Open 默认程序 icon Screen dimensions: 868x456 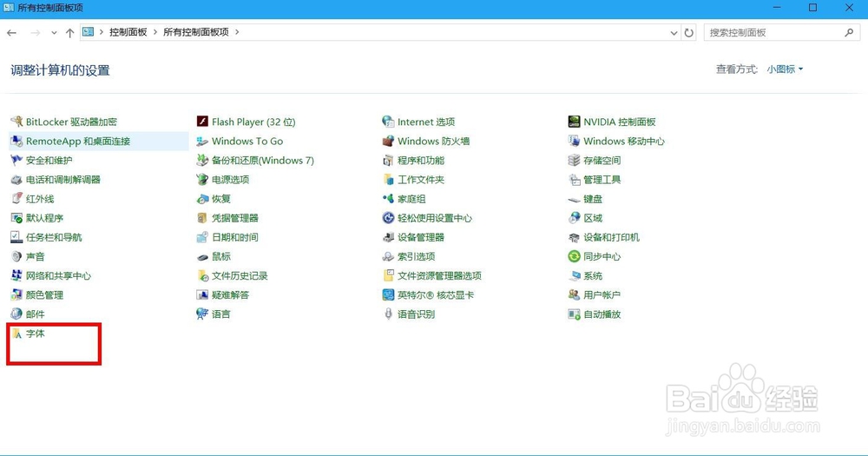coord(16,218)
